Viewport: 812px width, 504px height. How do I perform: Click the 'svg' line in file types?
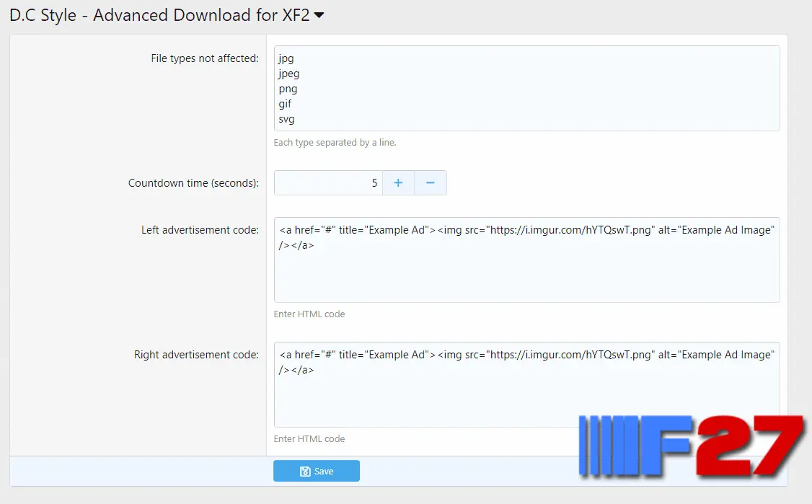coord(286,119)
